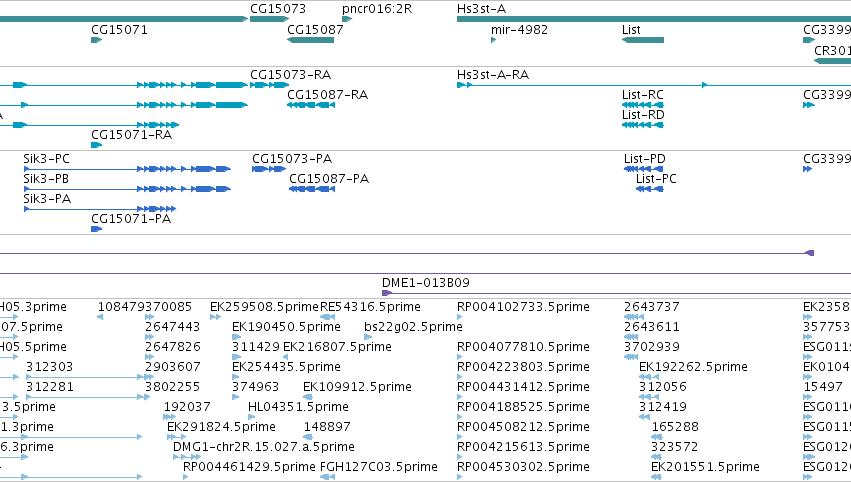This screenshot has height=482, width=851.
Task: Select the RP004215613.5prime EST label
Action: click(523, 447)
